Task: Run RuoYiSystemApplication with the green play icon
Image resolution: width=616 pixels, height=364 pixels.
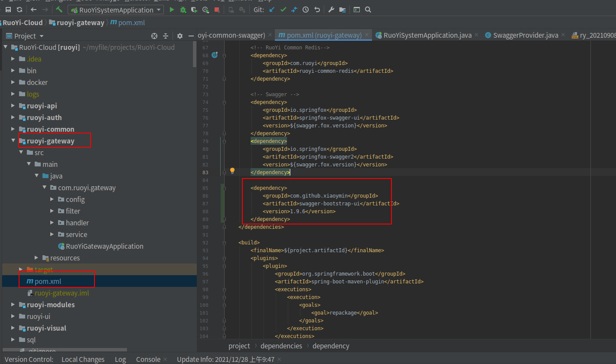Action: (172, 10)
